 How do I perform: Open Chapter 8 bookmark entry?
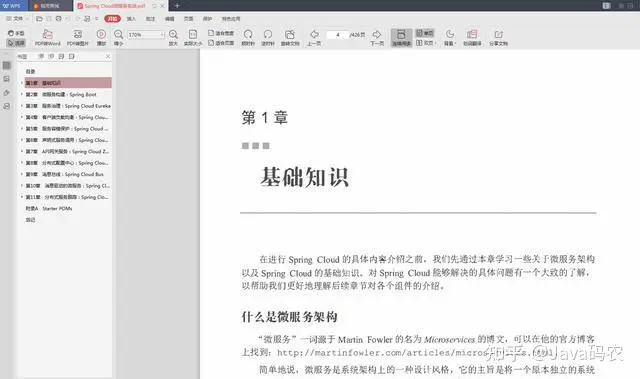point(67,163)
